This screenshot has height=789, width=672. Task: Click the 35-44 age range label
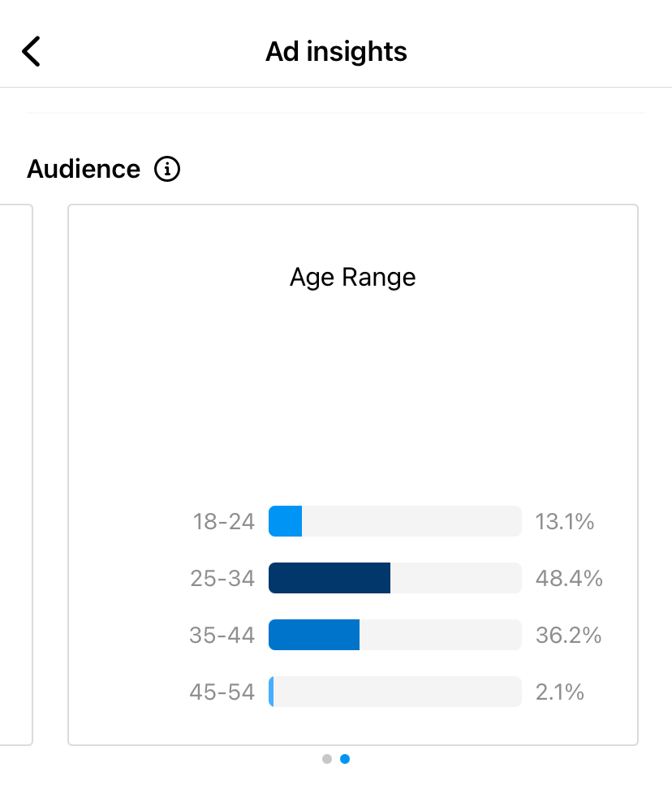click(222, 635)
